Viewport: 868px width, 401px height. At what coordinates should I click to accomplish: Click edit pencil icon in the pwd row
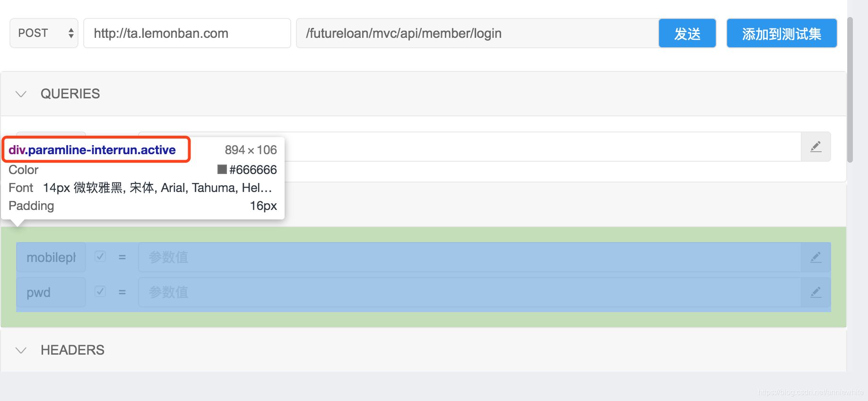point(816,292)
